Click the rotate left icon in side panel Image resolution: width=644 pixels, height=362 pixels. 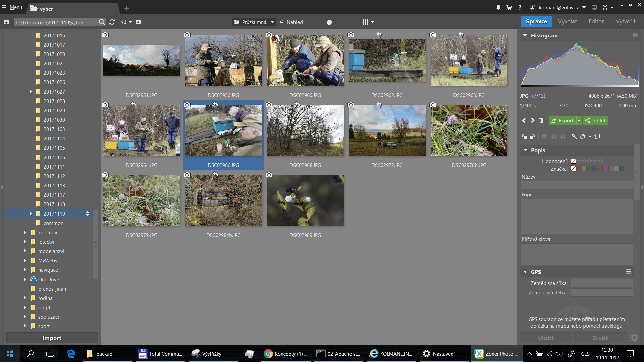click(524, 136)
